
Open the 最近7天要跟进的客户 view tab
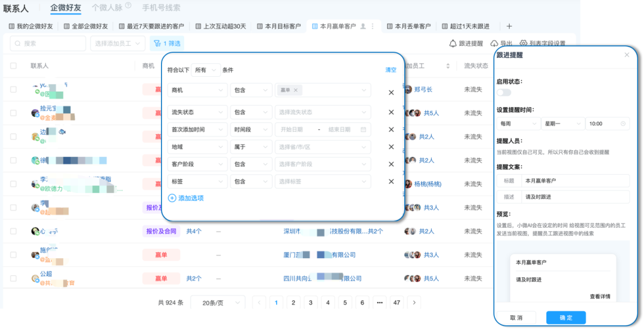coord(151,26)
